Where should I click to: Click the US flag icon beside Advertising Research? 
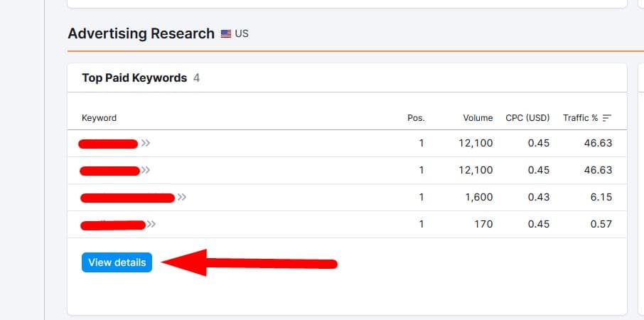tap(226, 33)
